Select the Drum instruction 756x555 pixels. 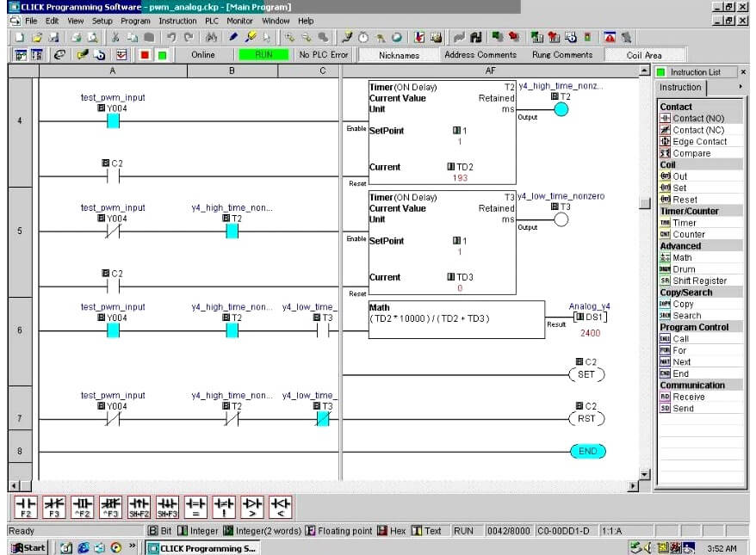pyautogui.click(x=683, y=269)
